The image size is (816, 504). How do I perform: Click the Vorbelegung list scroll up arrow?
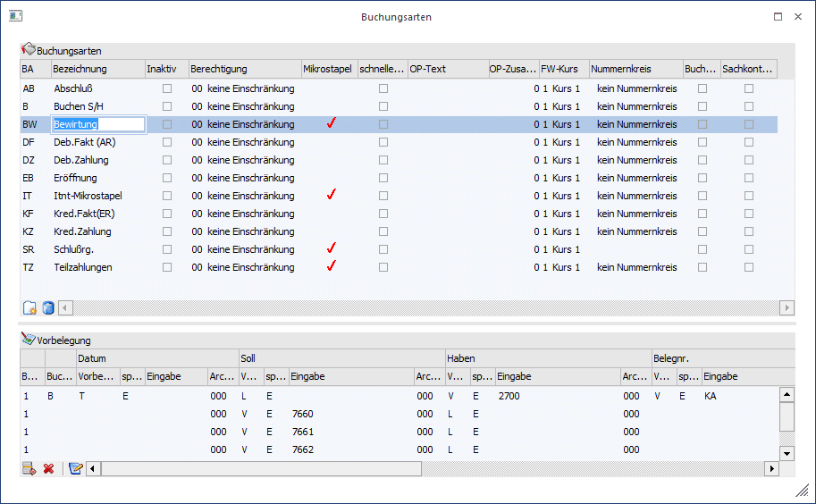tap(787, 394)
